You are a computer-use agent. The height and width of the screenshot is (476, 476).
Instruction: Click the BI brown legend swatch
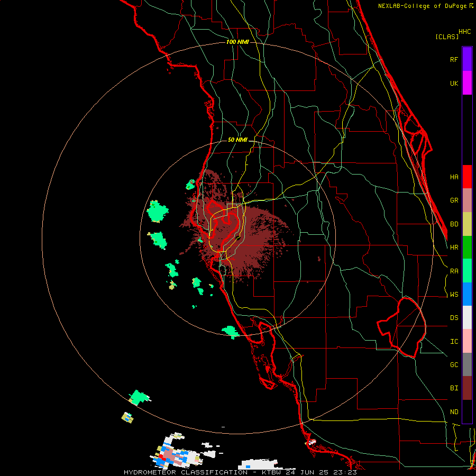click(x=467, y=388)
